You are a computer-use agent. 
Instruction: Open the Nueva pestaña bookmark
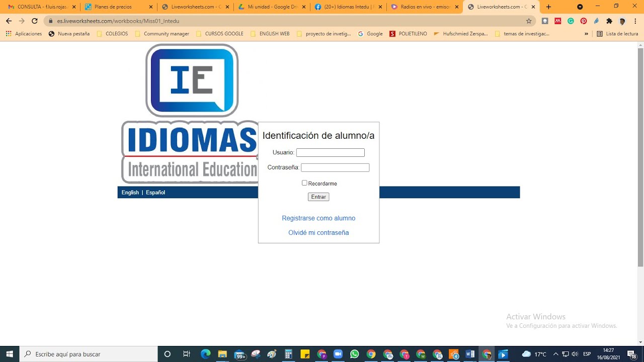tap(69, 34)
